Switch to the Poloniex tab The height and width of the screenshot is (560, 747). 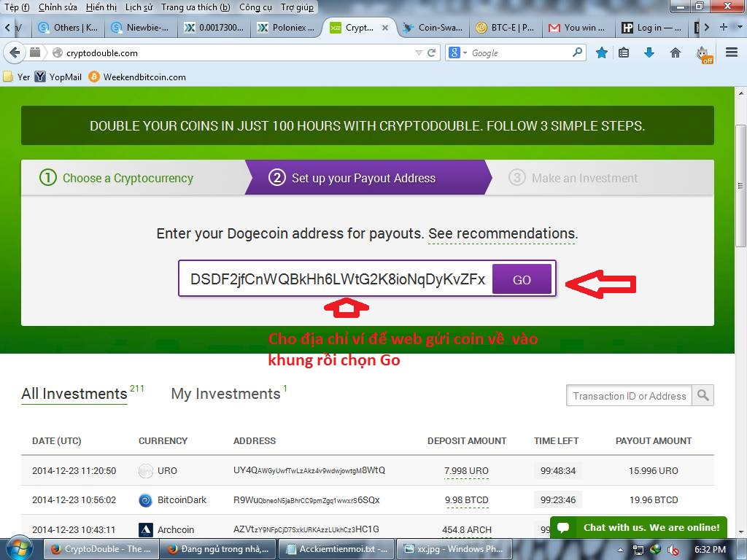(286, 28)
